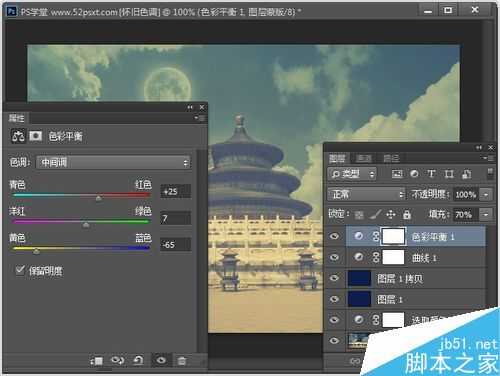Viewport: 500px width, 376px height.
Task: Click the layer mask icon in Properties
Action: click(35, 136)
